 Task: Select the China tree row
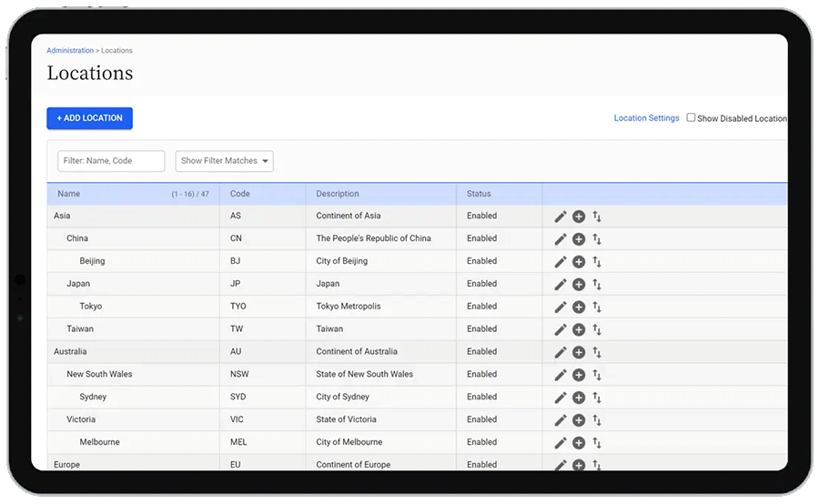(x=77, y=238)
